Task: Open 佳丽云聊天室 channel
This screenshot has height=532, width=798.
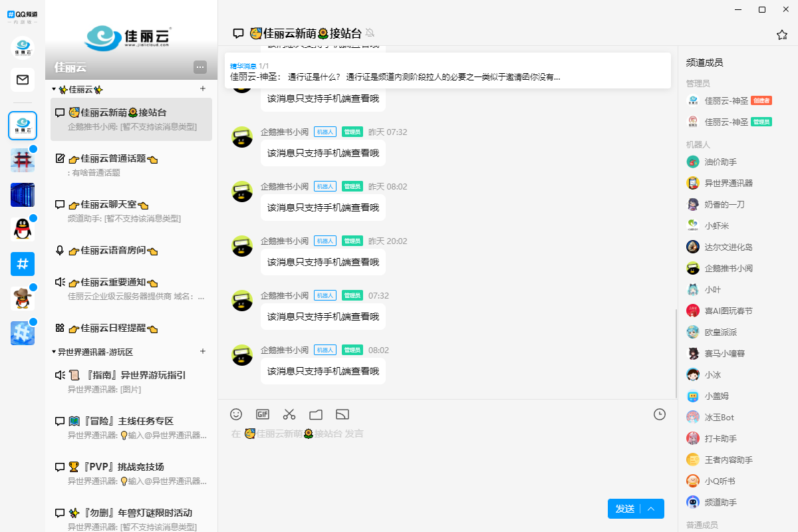Action: point(131,211)
